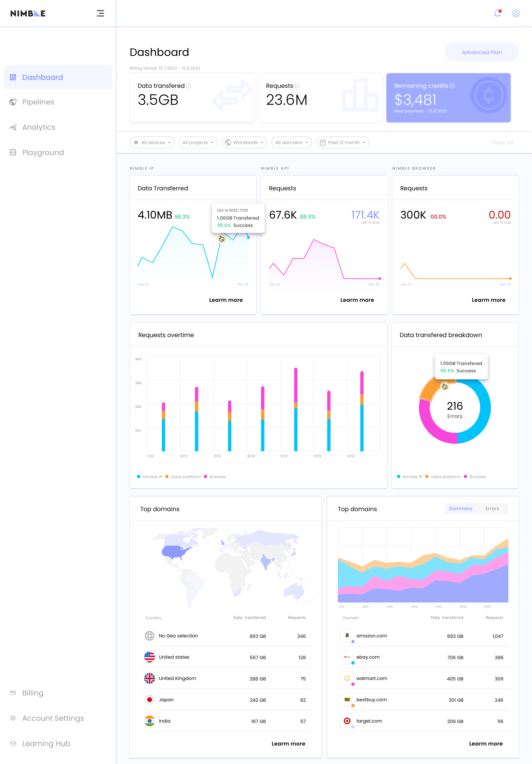
Task: Click the Advanced Plan button
Action: (481, 52)
